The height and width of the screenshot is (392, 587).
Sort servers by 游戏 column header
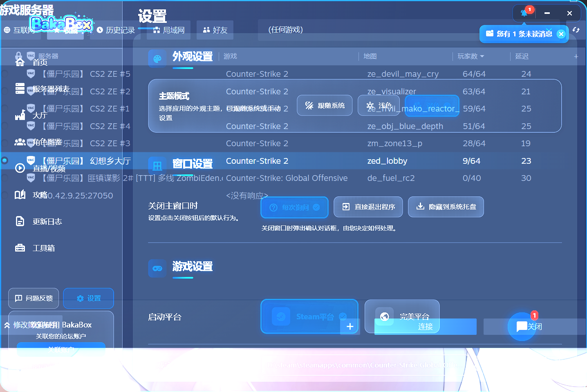[x=230, y=56]
